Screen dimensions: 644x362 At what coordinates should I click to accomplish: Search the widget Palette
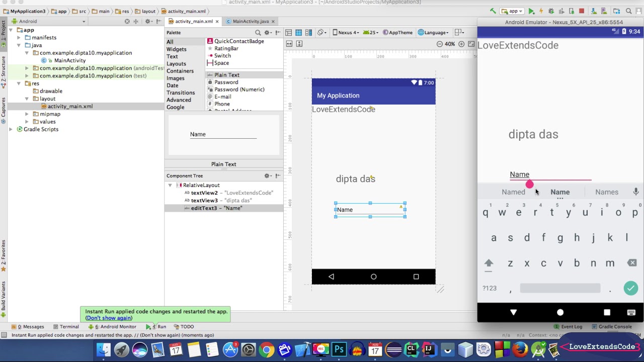coord(258,33)
